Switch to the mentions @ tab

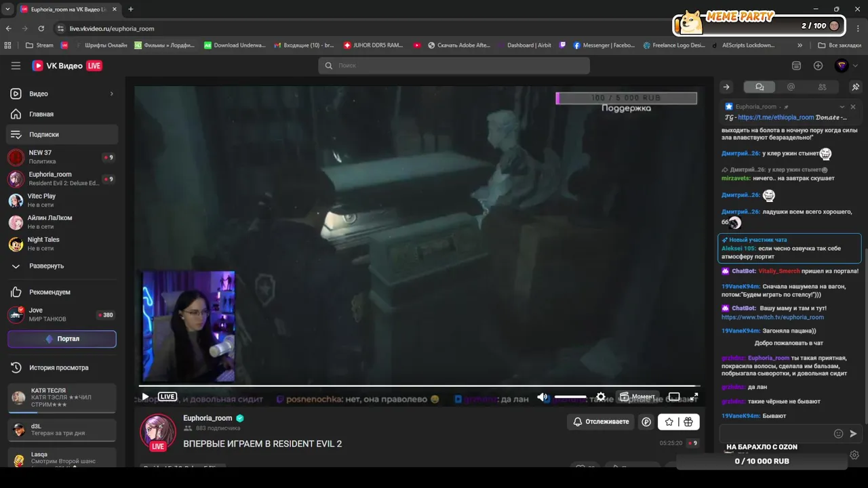pyautogui.click(x=791, y=87)
